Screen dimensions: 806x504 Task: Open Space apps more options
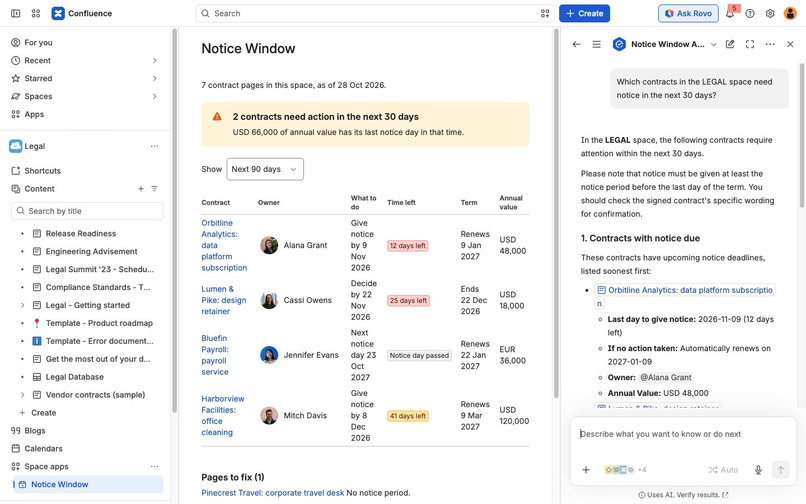pos(154,466)
